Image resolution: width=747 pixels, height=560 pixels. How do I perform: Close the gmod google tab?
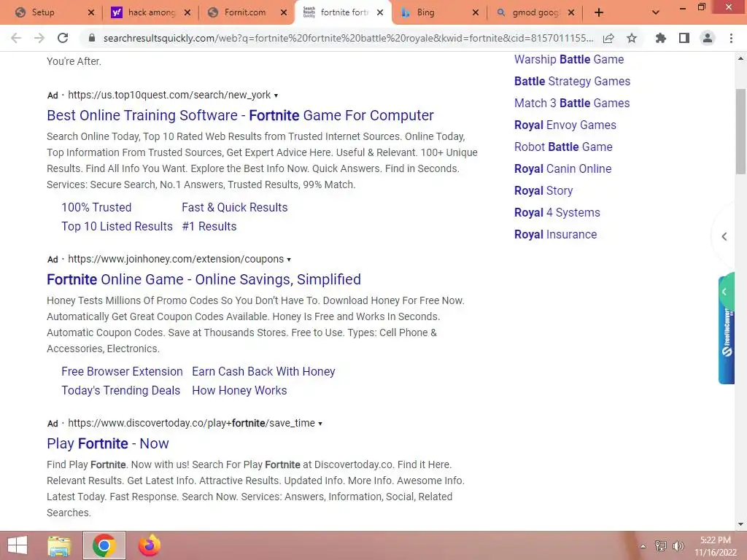(x=571, y=13)
